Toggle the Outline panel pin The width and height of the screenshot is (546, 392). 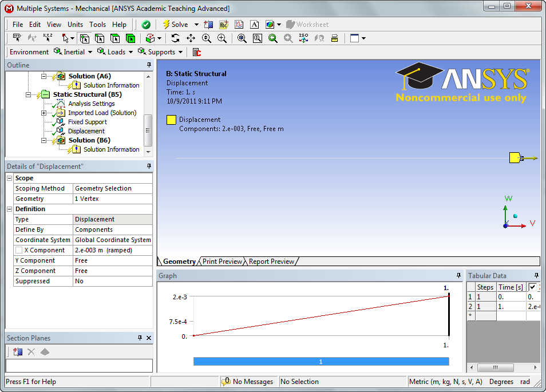point(149,65)
